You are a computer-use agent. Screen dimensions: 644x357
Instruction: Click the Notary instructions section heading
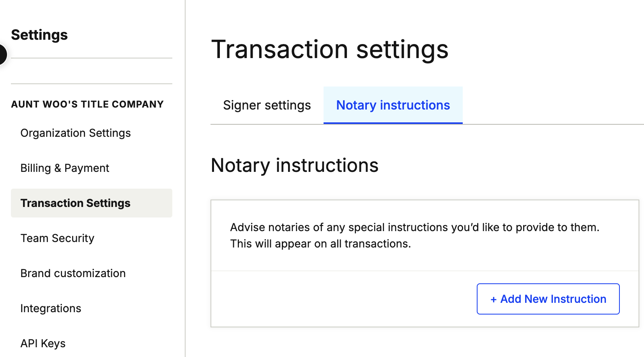(295, 165)
